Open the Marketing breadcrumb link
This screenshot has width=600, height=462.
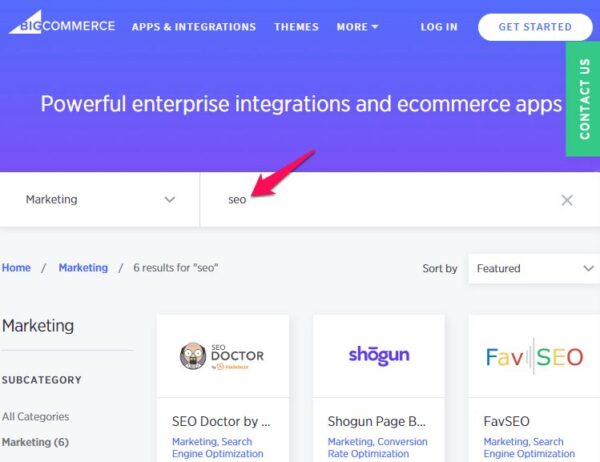[83, 268]
